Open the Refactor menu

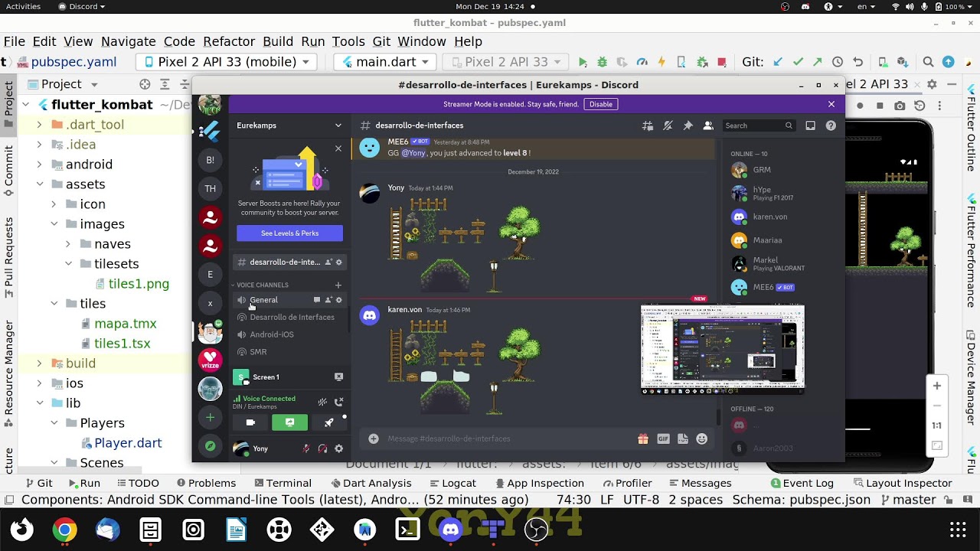(229, 41)
